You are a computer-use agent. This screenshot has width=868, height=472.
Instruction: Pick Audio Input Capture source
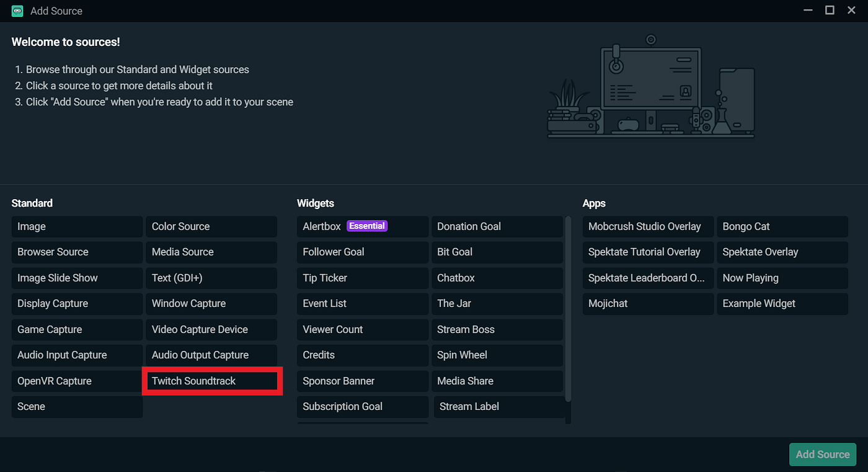click(x=77, y=355)
